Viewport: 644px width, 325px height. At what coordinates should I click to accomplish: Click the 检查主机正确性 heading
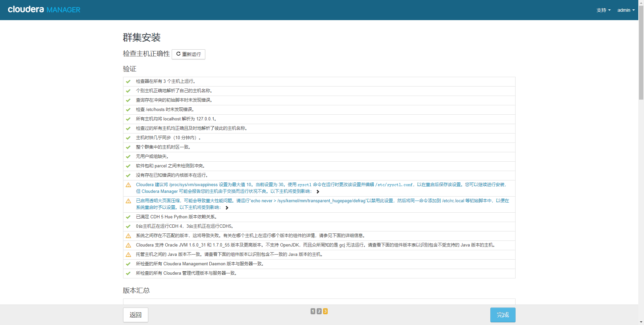coord(146,54)
